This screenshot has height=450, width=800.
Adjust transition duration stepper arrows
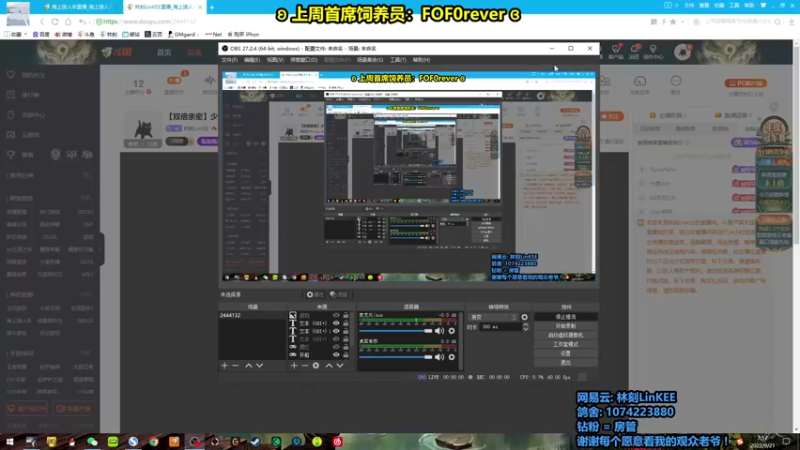click(x=526, y=327)
